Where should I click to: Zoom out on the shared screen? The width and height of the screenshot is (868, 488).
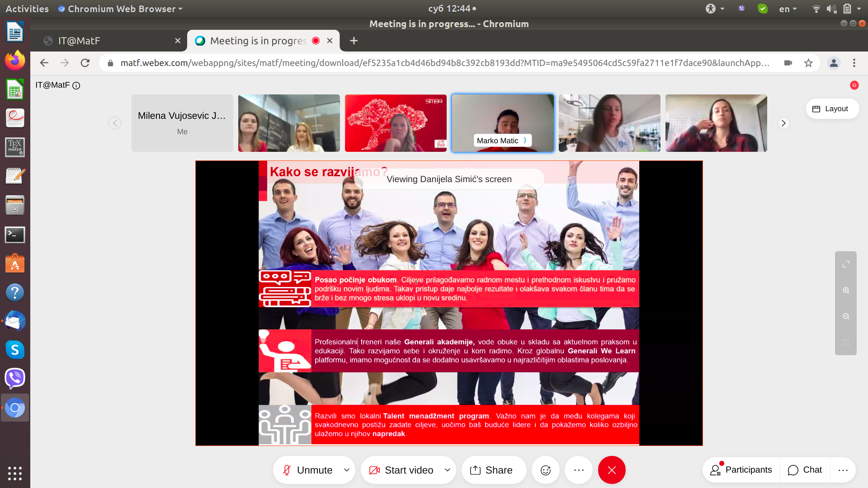(846, 316)
